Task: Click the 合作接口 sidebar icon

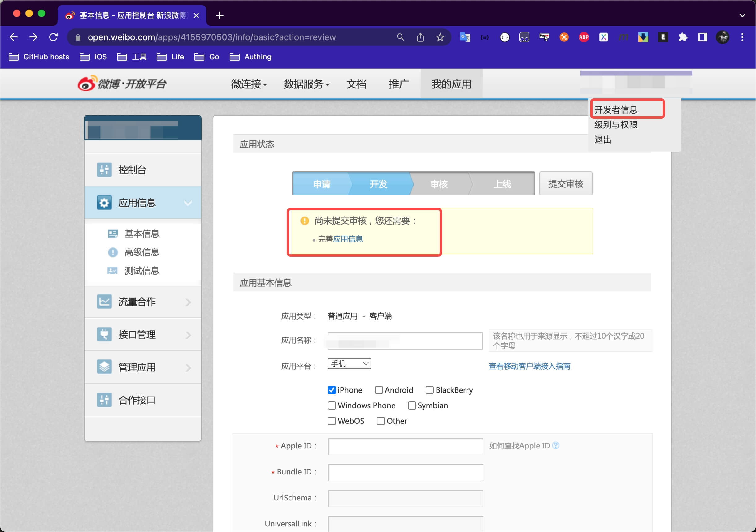Action: point(104,400)
